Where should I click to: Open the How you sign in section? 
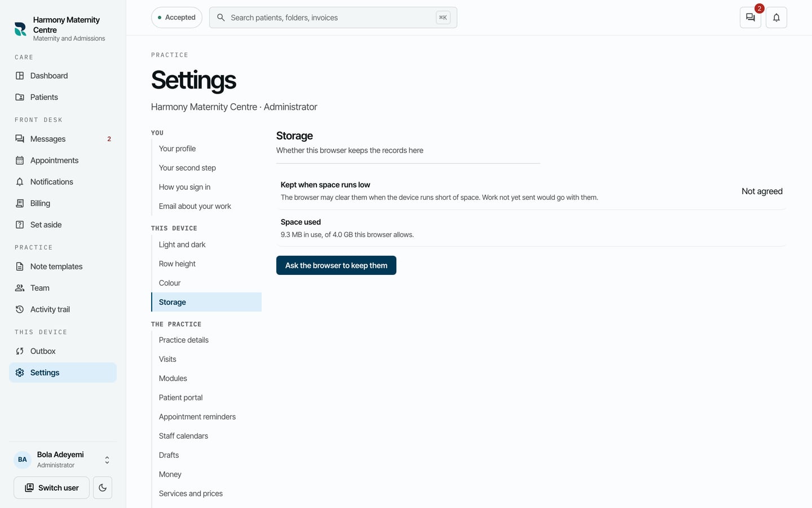coord(206,187)
